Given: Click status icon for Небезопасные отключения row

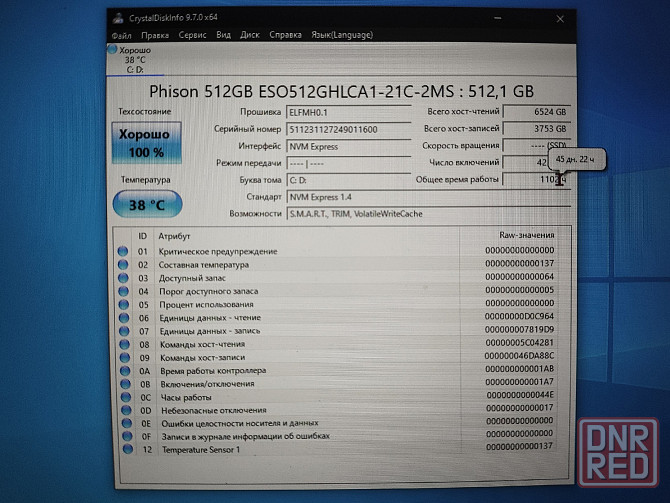Looking at the screenshot, I should click(x=126, y=410).
